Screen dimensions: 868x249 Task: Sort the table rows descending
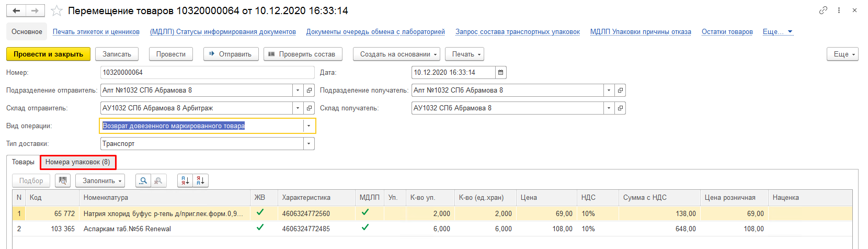click(201, 180)
